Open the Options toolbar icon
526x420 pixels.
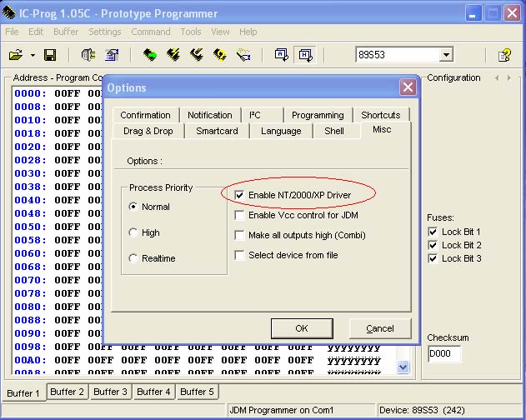click(112, 55)
